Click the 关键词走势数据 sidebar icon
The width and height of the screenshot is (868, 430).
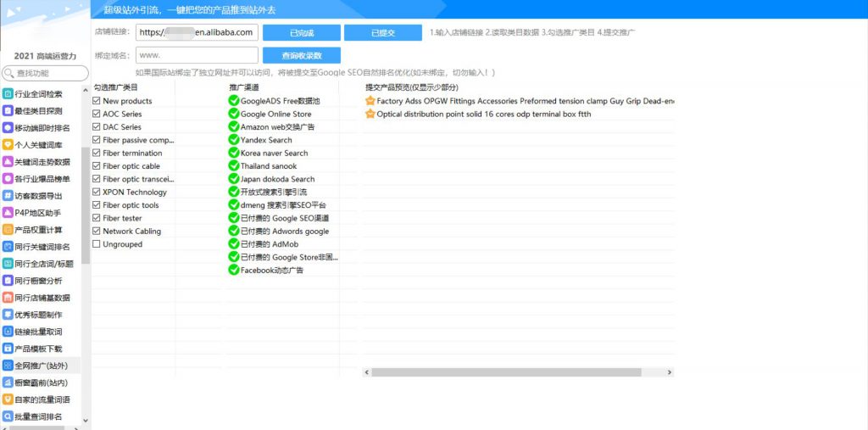[x=8, y=162]
